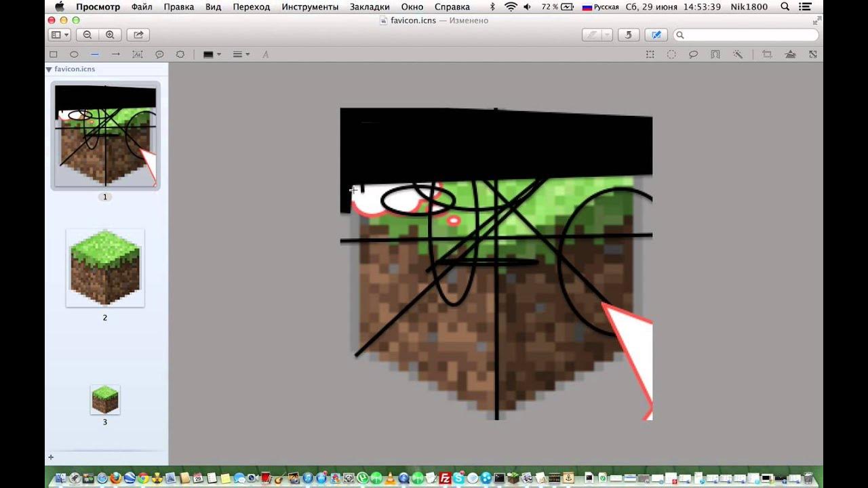Open the Инструменты menu
This screenshot has width=868, height=488.
(x=310, y=7)
